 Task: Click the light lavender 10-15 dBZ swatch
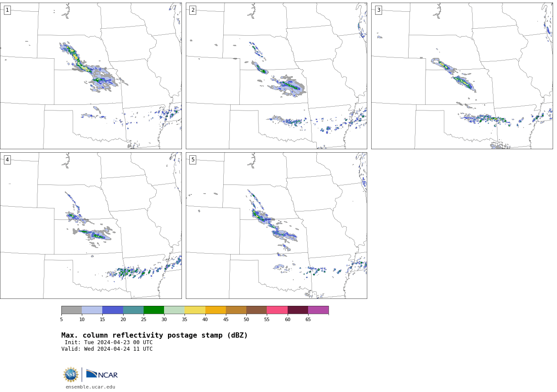pos(92,310)
